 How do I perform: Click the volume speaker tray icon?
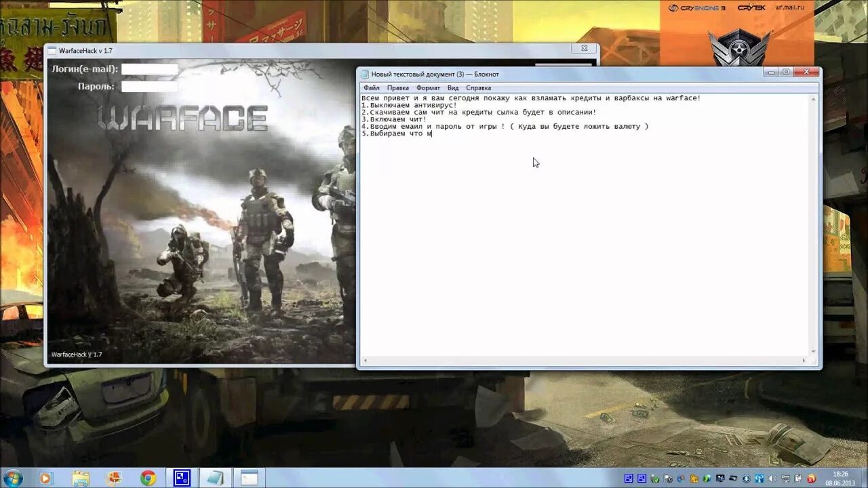click(x=772, y=478)
